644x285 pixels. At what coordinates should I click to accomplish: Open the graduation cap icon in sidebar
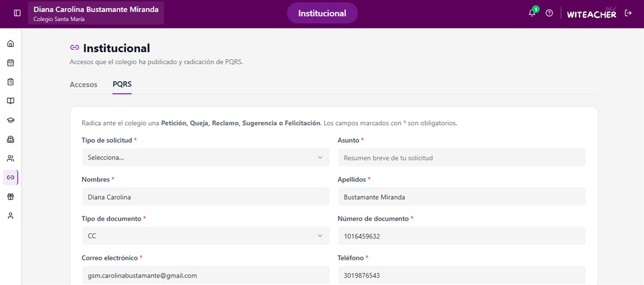pos(10,120)
